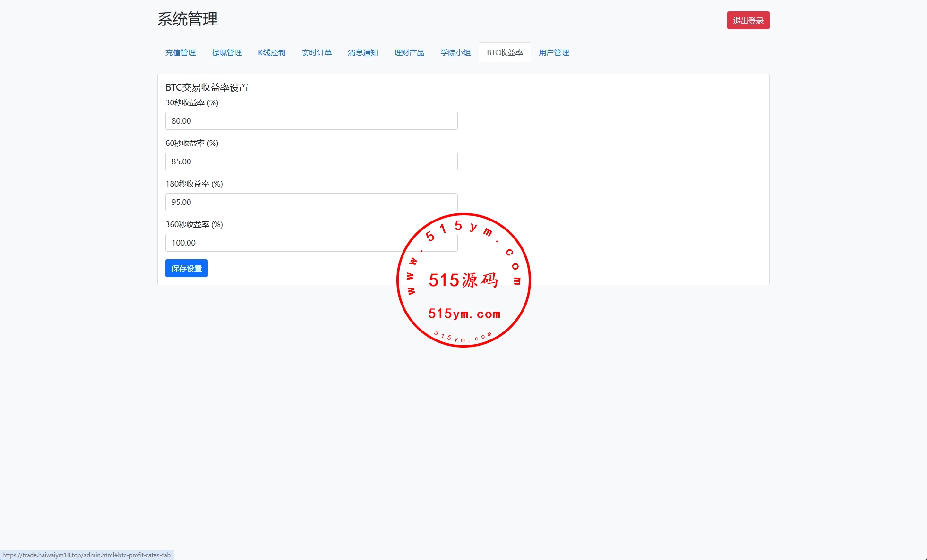Viewport: 927px width, 560px height.
Task: Click the red 515源码 watermark stamp
Action: [463, 280]
